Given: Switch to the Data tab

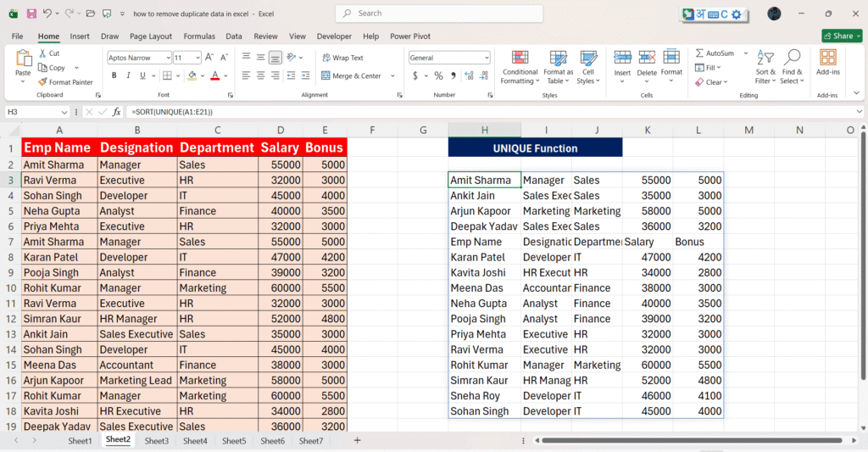Looking at the screenshot, I should coord(234,36).
